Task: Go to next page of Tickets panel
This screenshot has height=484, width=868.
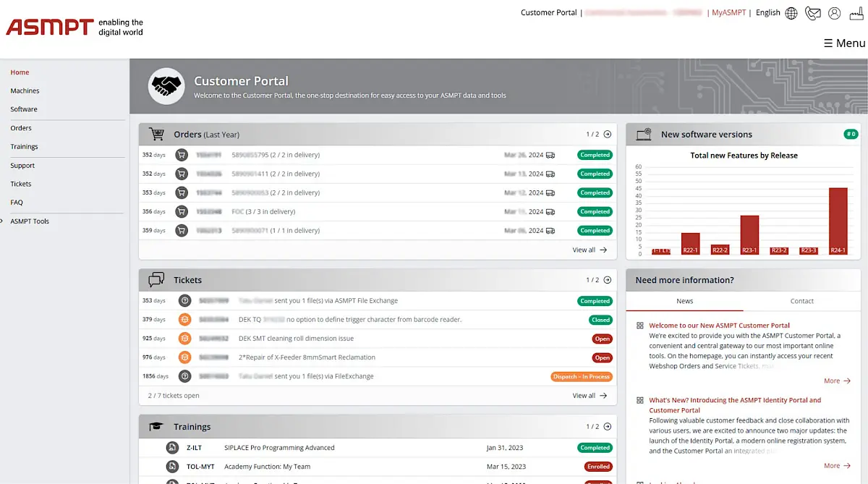Action: click(608, 280)
